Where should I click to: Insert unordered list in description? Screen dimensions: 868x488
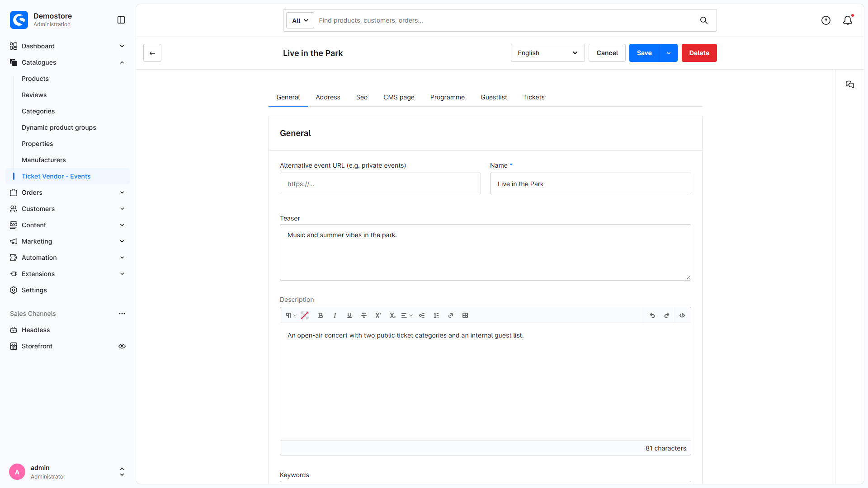(422, 315)
